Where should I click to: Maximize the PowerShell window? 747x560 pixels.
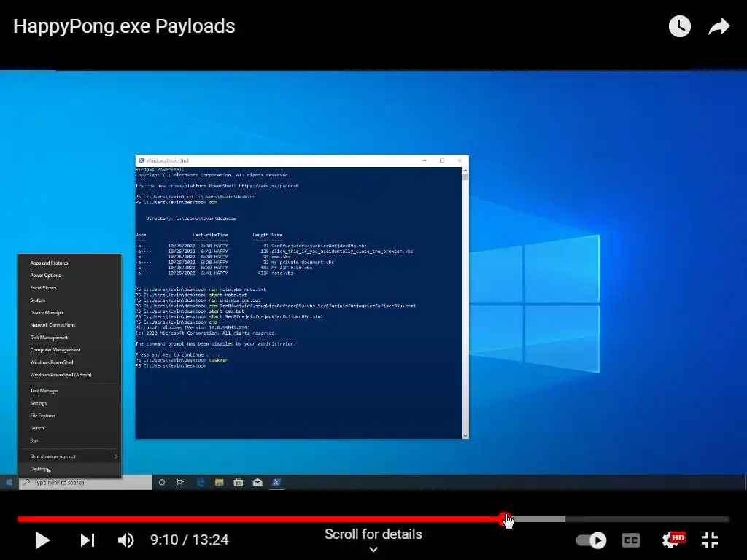tap(441, 161)
